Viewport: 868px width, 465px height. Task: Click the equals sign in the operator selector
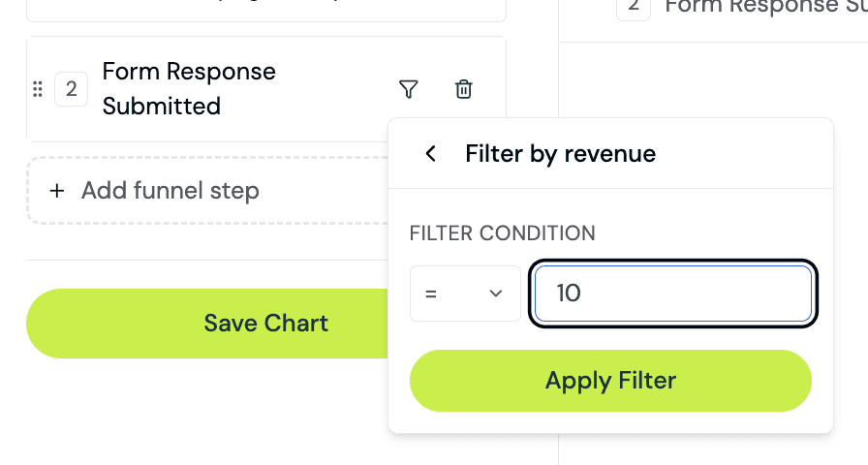click(431, 294)
